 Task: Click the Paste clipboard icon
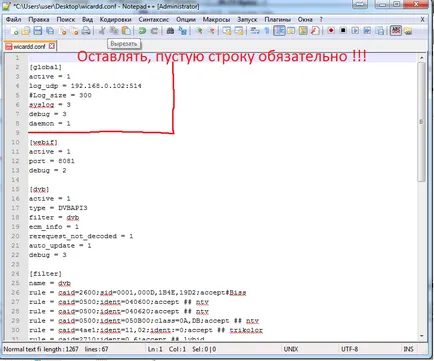126,31
